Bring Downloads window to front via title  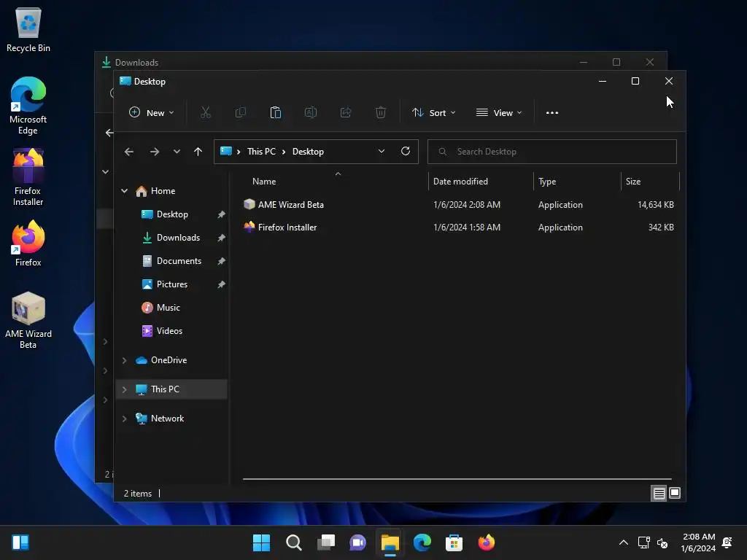click(x=136, y=63)
